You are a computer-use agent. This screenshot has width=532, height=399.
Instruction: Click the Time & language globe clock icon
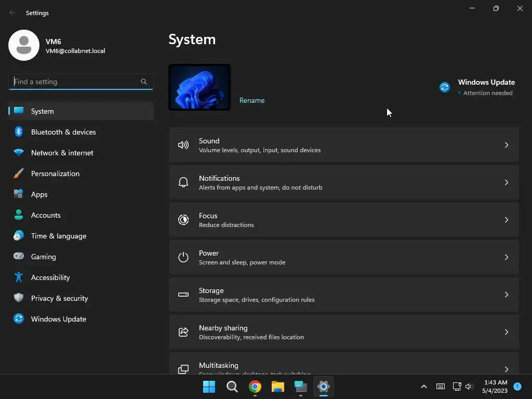pyautogui.click(x=19, y=235)
